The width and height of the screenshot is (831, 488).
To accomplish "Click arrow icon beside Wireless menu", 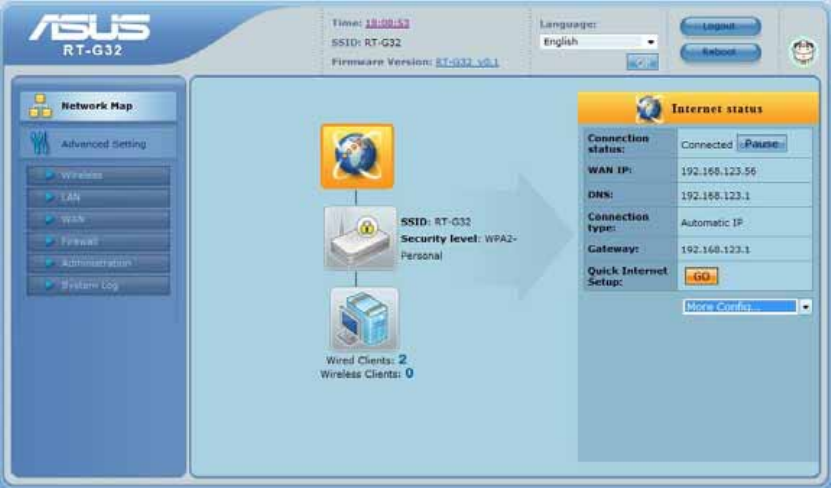I will tap(49, 175).
